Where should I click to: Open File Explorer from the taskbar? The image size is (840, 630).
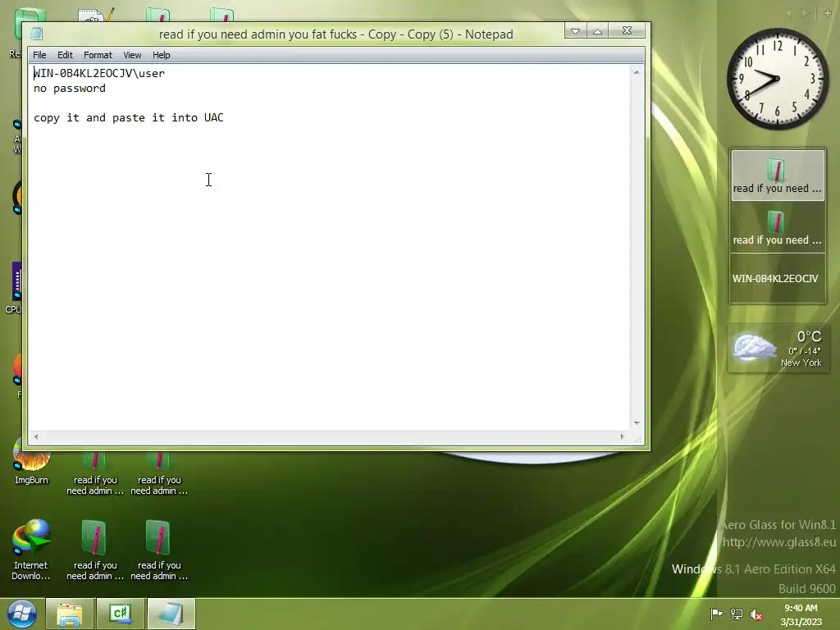(x=70, y=614)
